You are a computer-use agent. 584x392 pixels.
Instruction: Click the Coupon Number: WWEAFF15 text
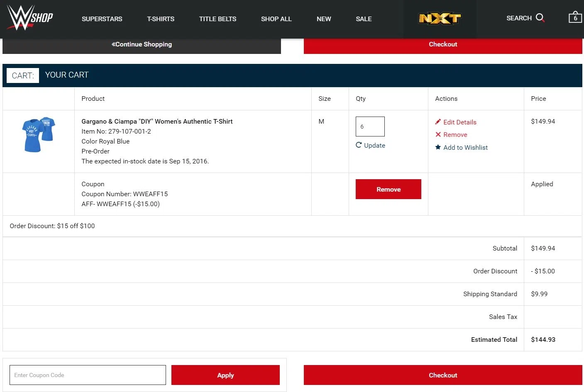click(125, 194)
